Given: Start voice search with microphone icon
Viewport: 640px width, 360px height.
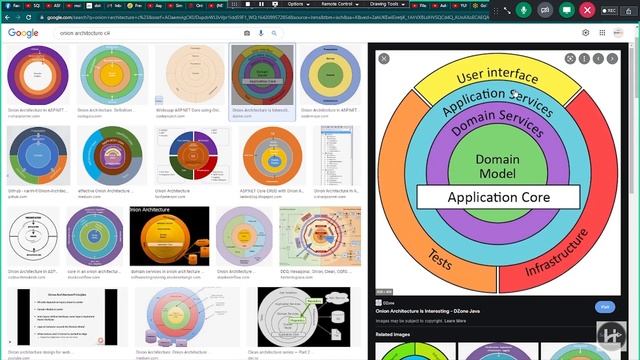Looking at the screenshot, I should [261, 33].
